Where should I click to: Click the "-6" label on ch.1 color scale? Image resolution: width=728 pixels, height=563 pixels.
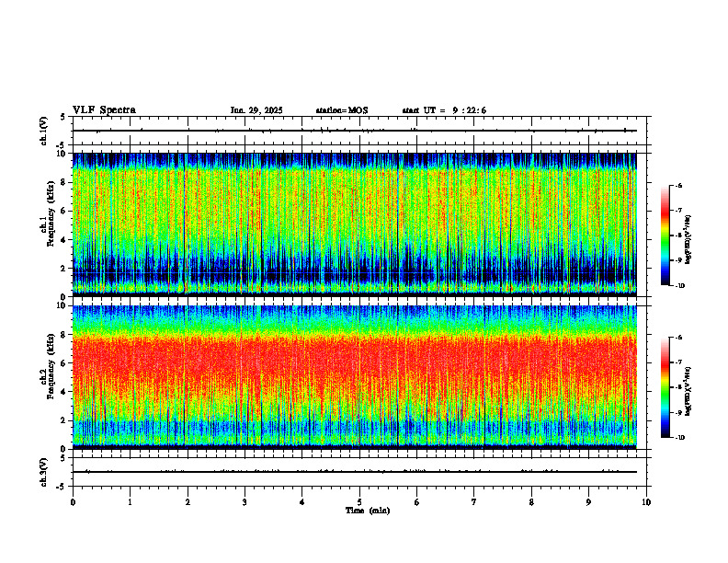(678, 186)
